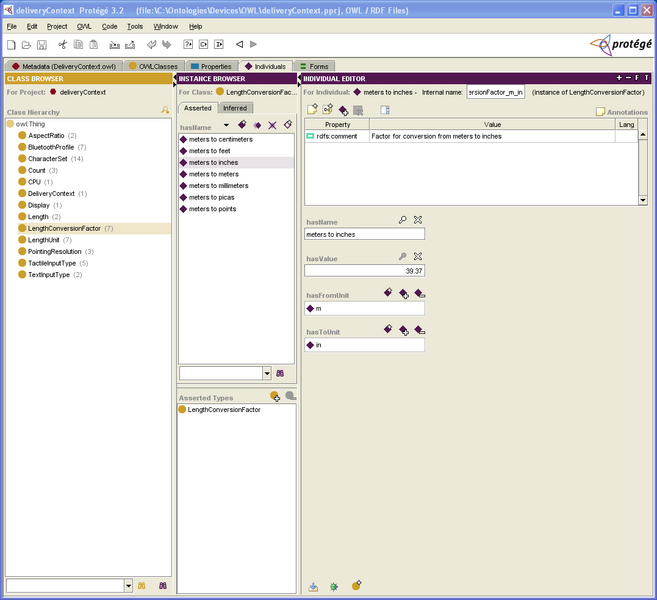This screenshot has height=600, width=657.
Task: Click the hasValue field showing 39.37
Action: (x=364, y=271)
